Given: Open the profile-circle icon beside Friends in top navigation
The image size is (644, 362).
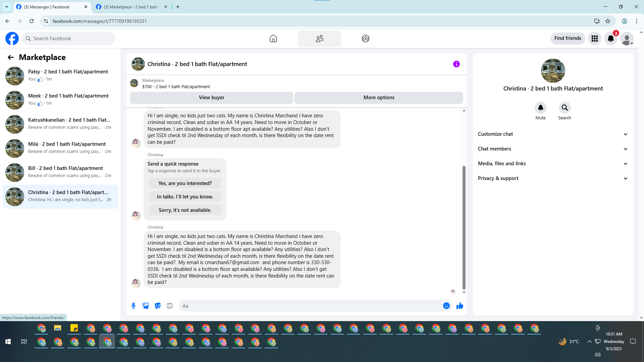Looking at the screenshot, I should [366, 39].
